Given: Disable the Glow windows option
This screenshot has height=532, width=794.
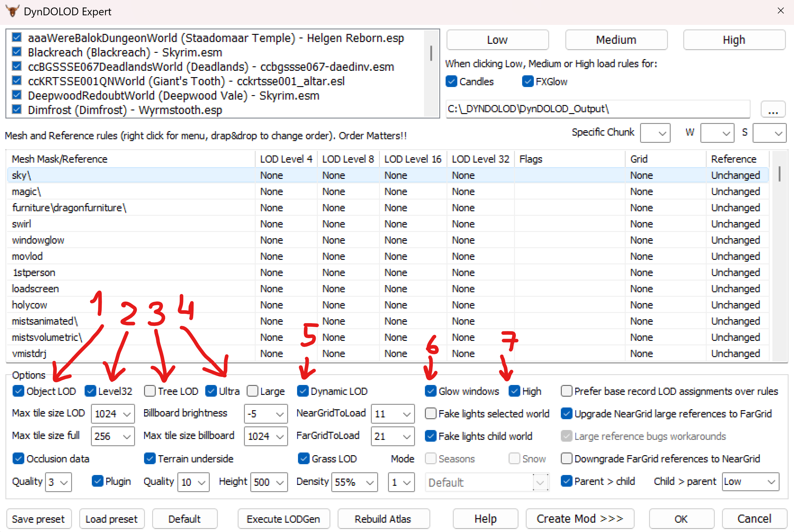Looking at the screenshot, I should click(431, 391).
